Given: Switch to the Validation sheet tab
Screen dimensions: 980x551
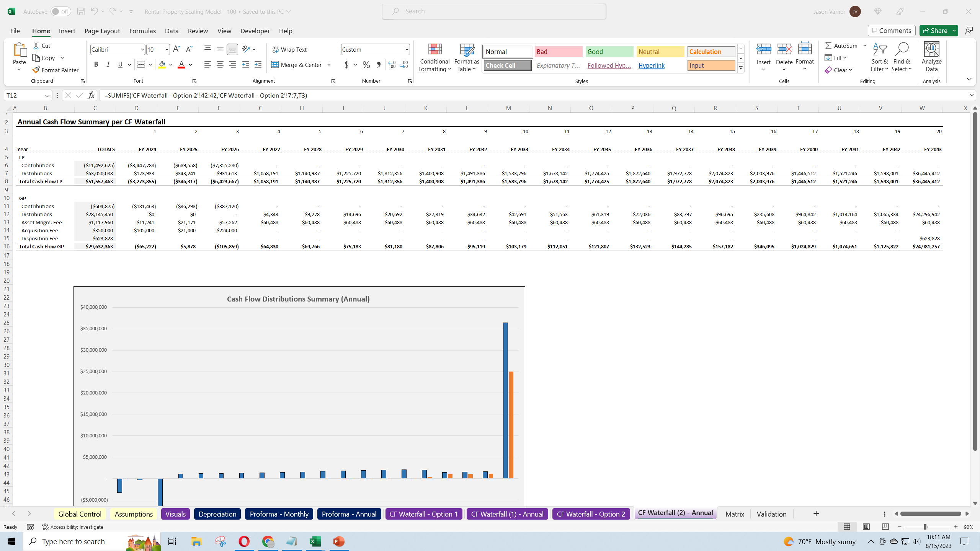Looking at the screenshot, I should coord(771,514).
